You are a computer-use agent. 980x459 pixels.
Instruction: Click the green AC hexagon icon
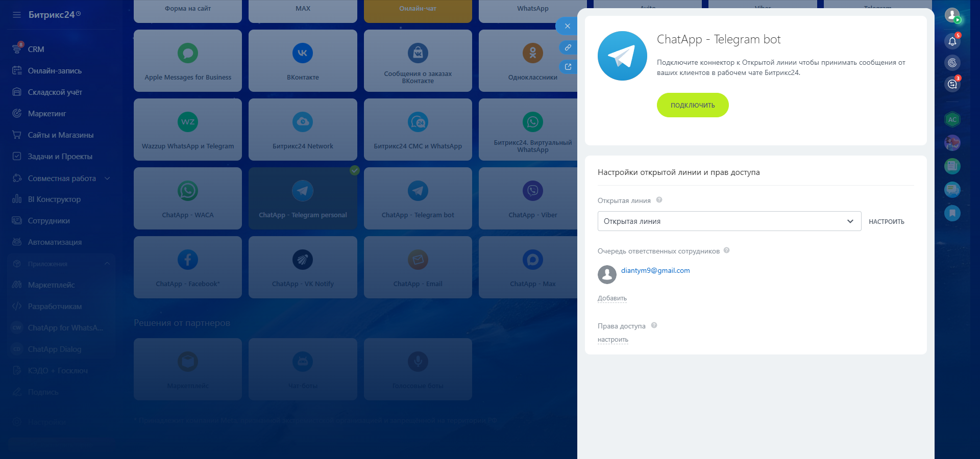[x=952, y=119]
